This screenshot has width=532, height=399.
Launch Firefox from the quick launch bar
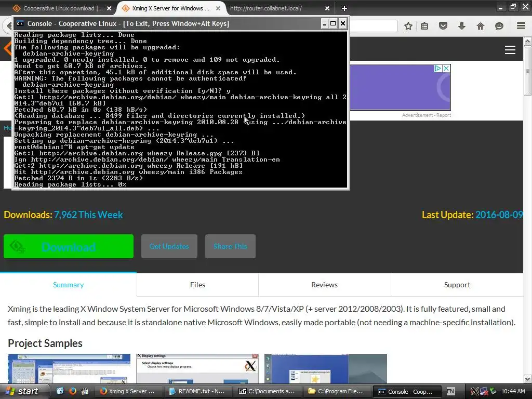coord(73,391)
